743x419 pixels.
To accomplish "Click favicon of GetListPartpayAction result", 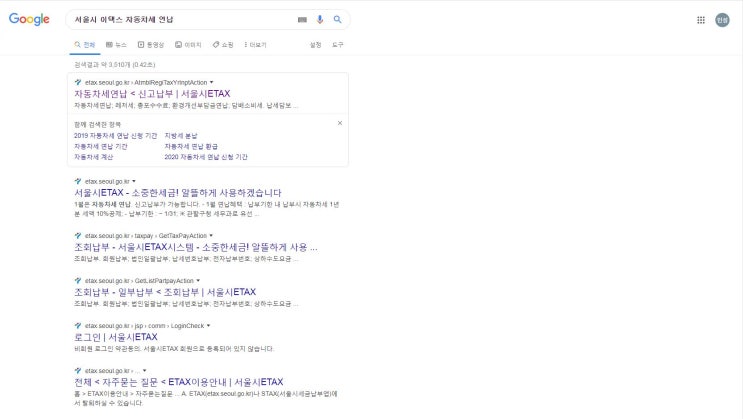I will pos(78,281).
